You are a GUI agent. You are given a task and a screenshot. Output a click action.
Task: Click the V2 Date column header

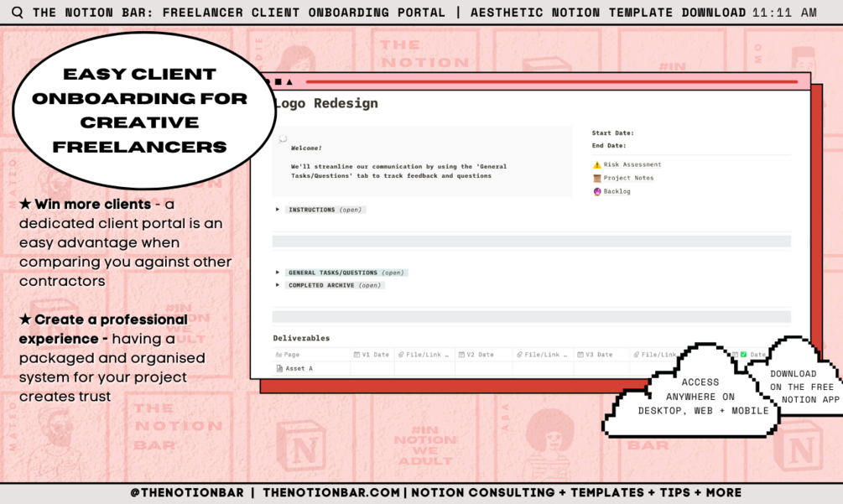[x=484, y=355]
